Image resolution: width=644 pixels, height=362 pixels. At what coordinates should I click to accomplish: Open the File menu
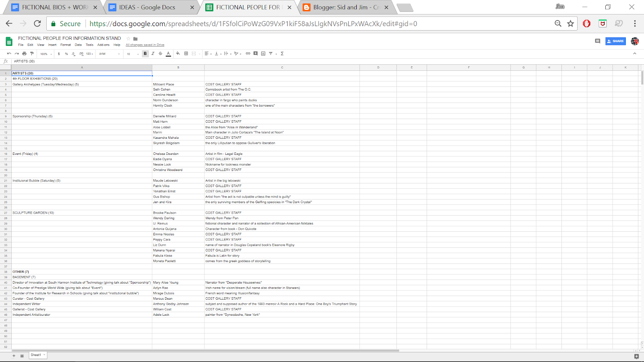(x=21, y=45)
